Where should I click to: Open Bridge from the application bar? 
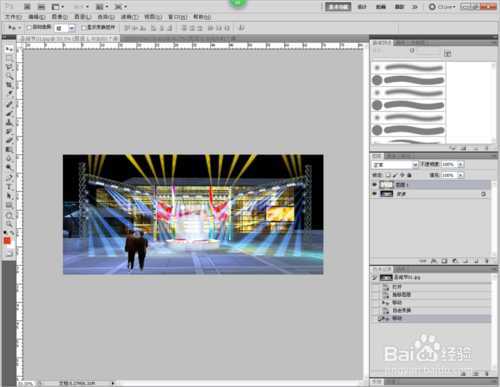[28, 7]
